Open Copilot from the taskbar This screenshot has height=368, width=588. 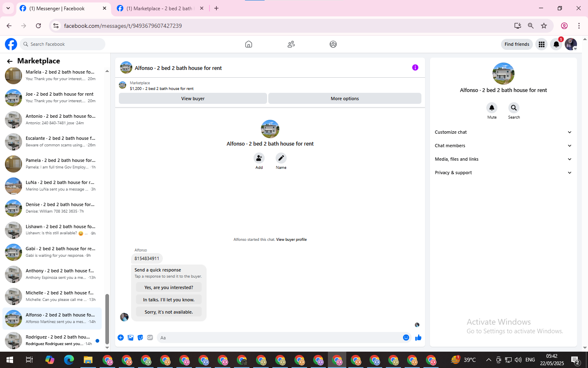point(49,360)
